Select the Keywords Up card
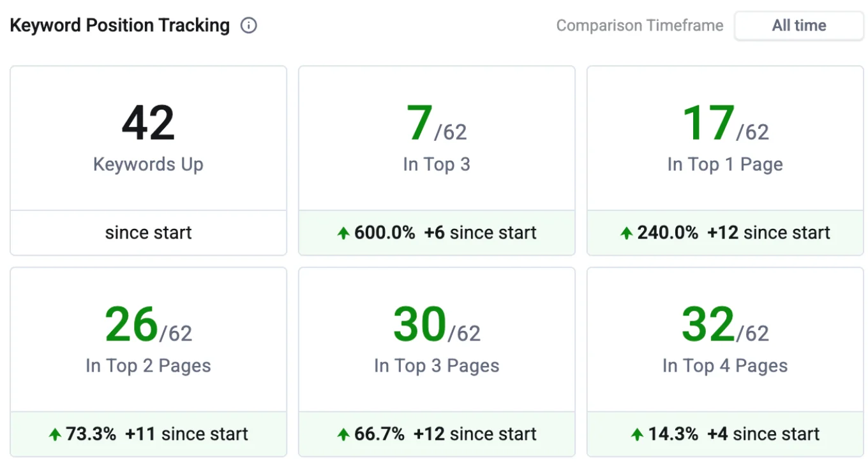 (x=148, y=159)
